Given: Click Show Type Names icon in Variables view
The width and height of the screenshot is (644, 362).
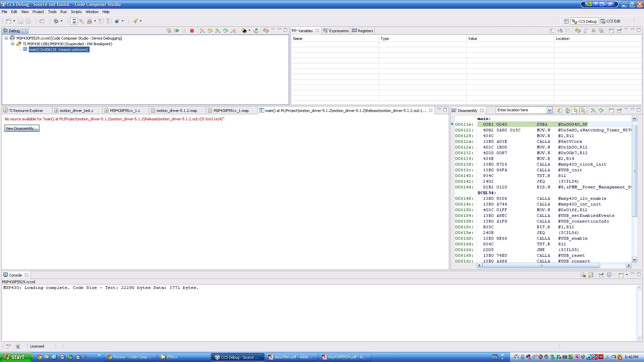Looking at the screenshot, I should click(552, 31).
